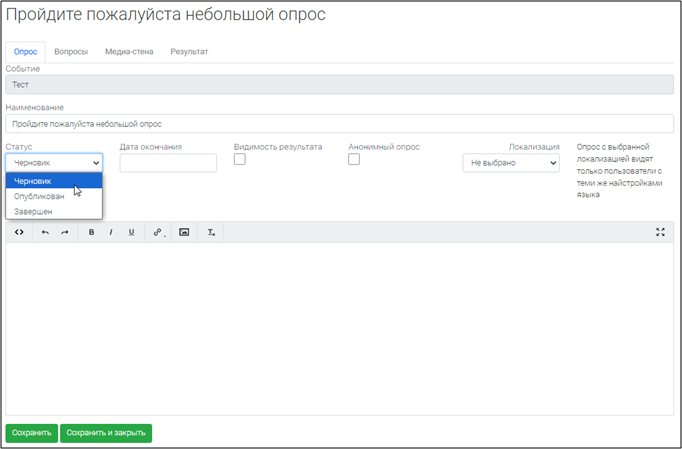Toggle italic formatting

[111, 232]
